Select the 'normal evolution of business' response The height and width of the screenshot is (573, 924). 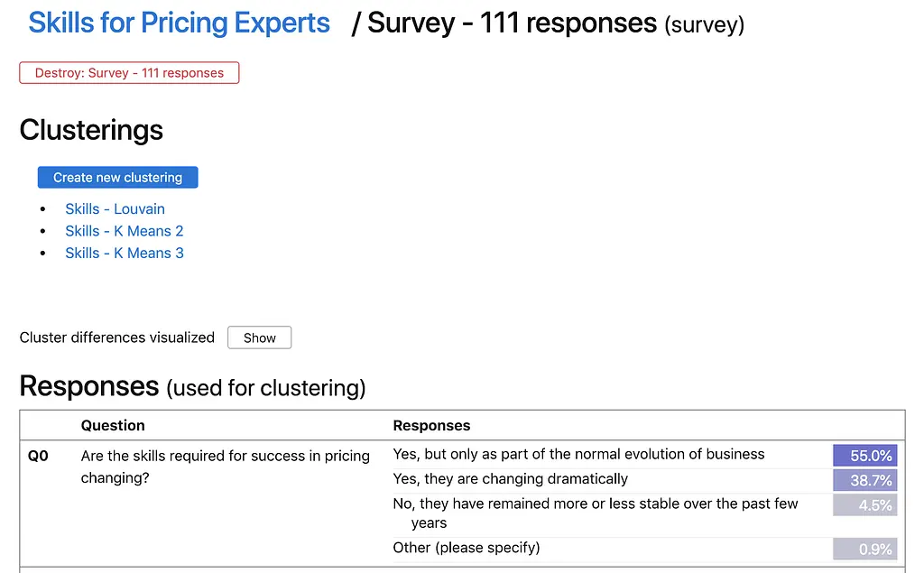[578, 454]
